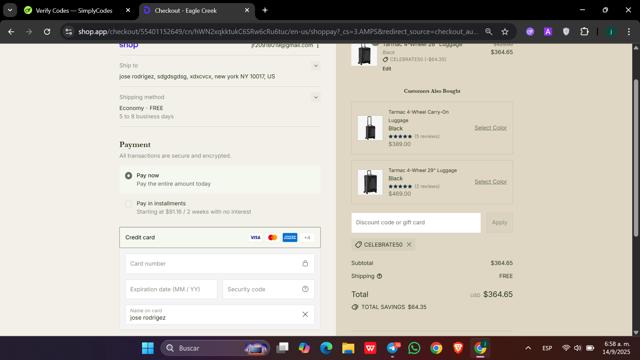Screen dimensions: 640x360
Task: Open the Chrome three-dot menu
Action: (629, 31)
